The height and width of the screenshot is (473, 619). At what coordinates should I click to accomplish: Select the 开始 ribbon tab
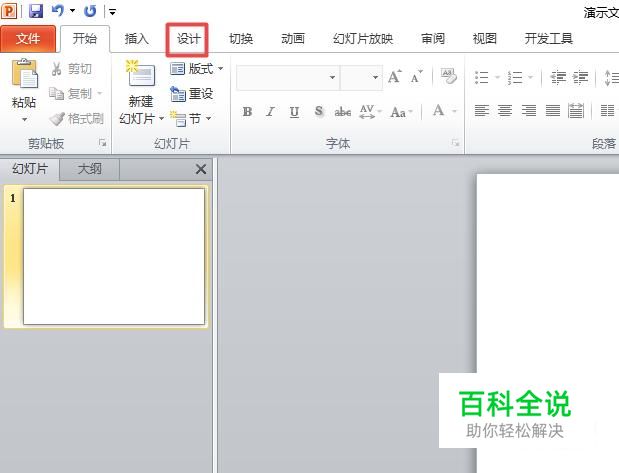tap(85, 39)
